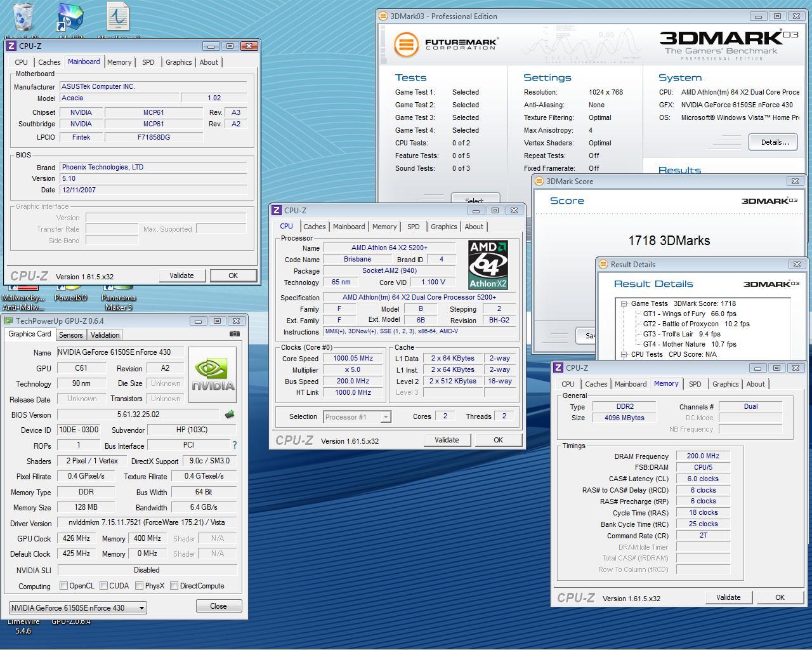Viewport: 812px width, 650px height.
Task: Click Close button in GPU-Z
Action: coord(218,606)
